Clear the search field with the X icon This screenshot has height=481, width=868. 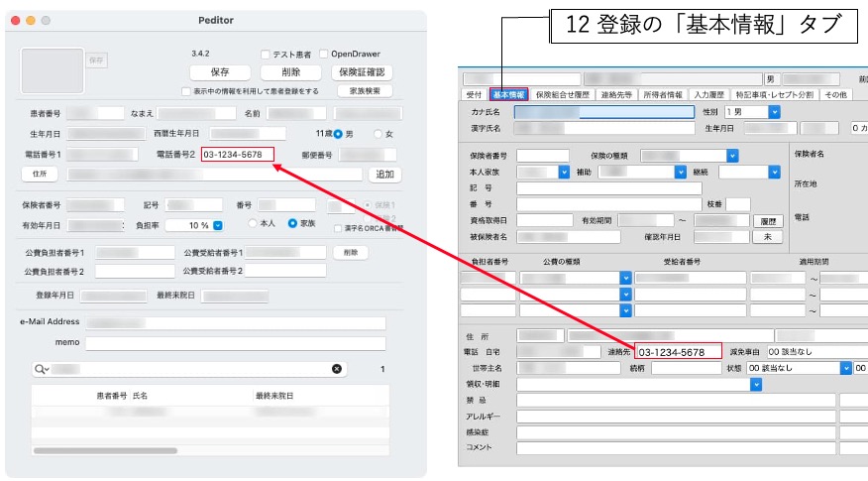[x=337, y=369]
